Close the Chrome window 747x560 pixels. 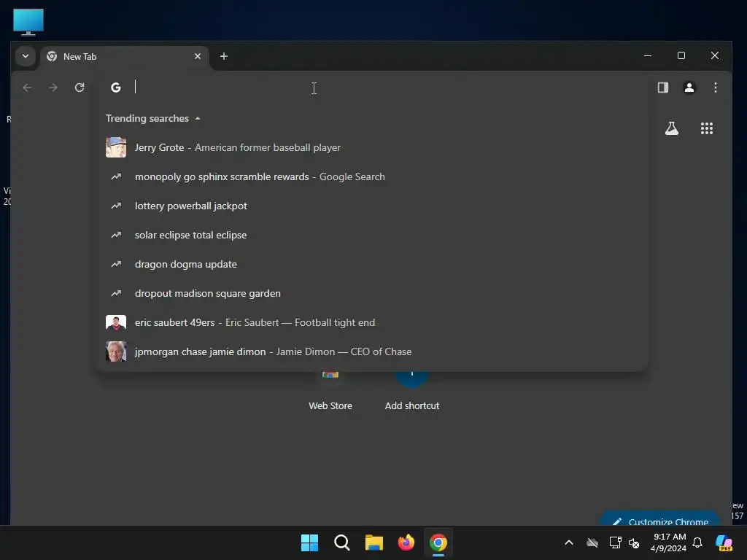pos(715,55)
